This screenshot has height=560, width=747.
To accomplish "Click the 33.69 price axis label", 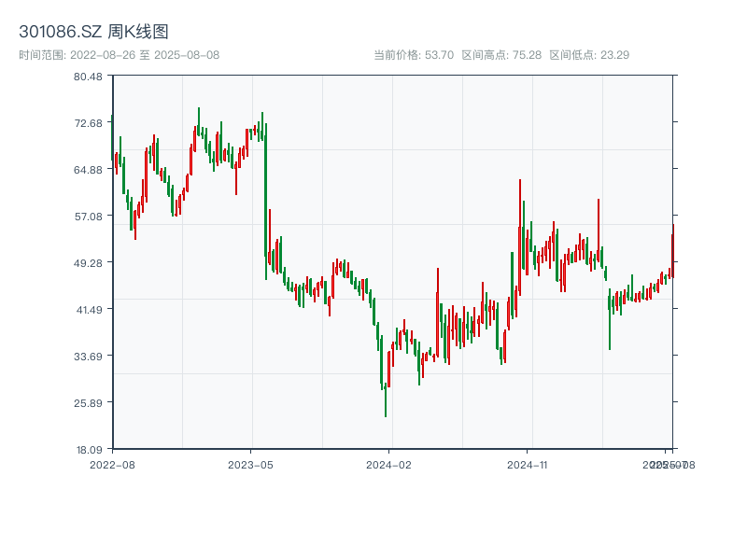I will coord(88,357).
